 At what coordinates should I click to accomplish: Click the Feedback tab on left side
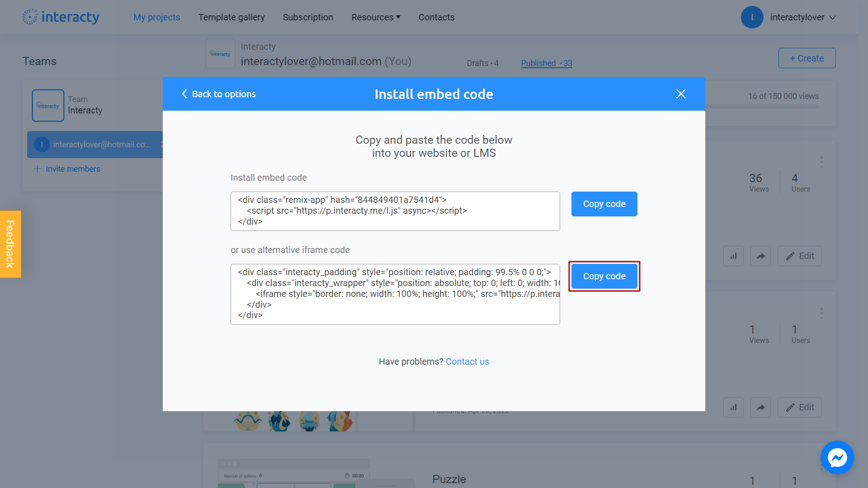tap(11, 244)
